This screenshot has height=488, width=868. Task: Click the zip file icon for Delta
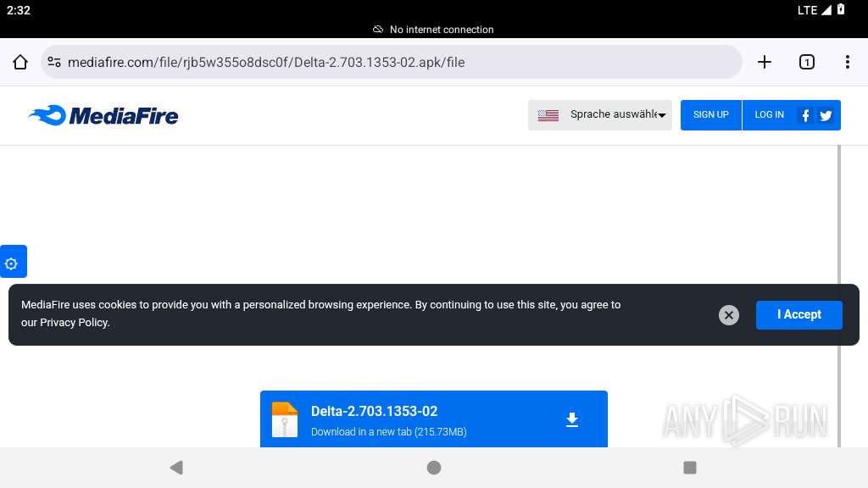click(285, 420)
